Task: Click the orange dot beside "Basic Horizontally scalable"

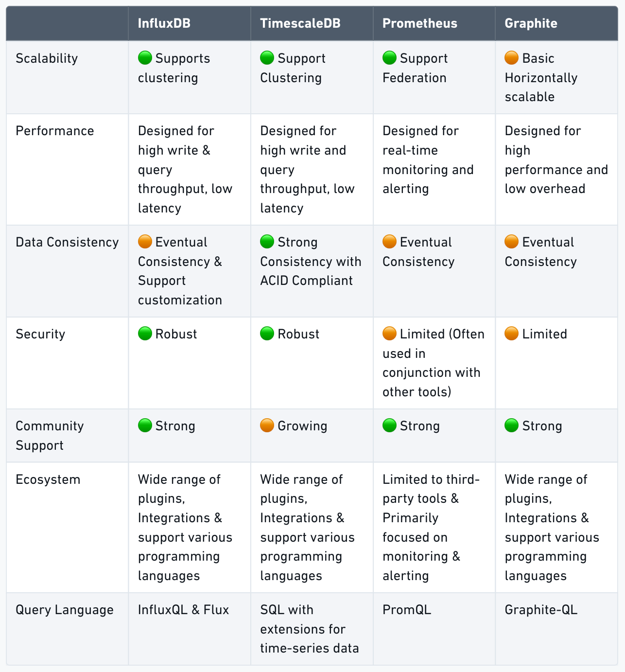Action: [x=512, y=58]
